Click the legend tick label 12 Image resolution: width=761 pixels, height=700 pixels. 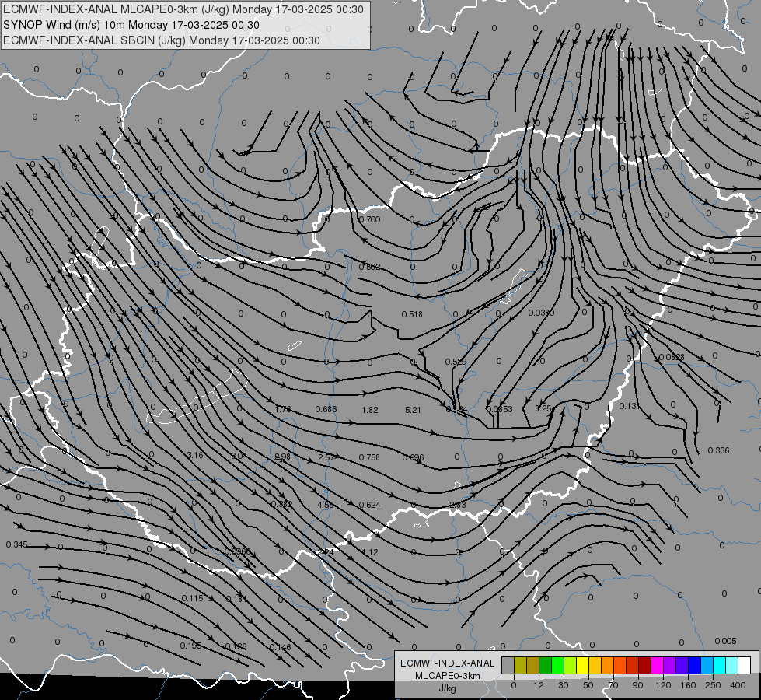coord(539,685)
